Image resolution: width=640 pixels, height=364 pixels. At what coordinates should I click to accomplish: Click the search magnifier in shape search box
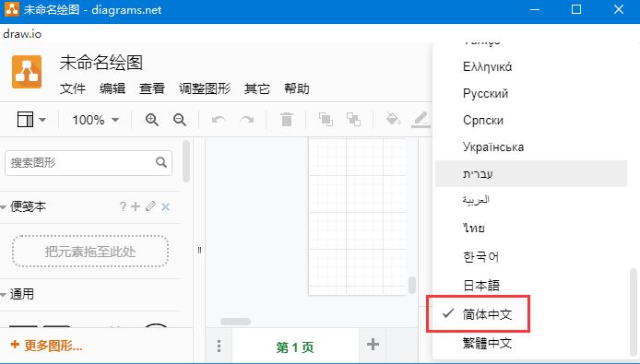click(x=161, y=162)
